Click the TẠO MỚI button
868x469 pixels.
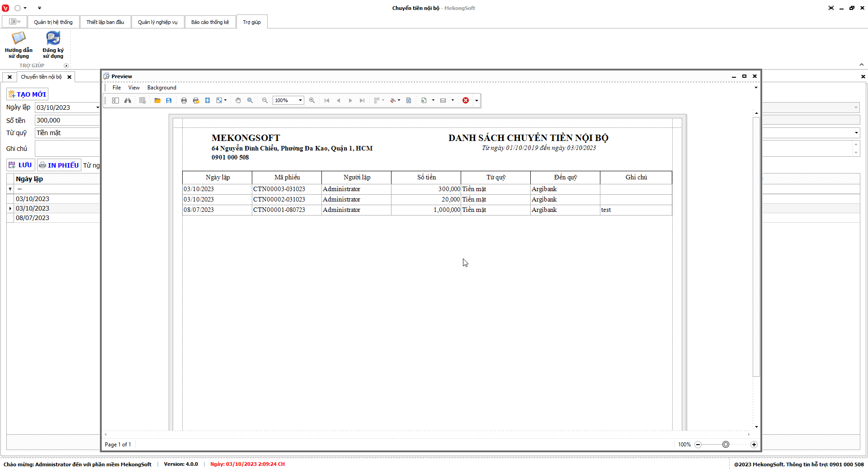click(28, 94)
